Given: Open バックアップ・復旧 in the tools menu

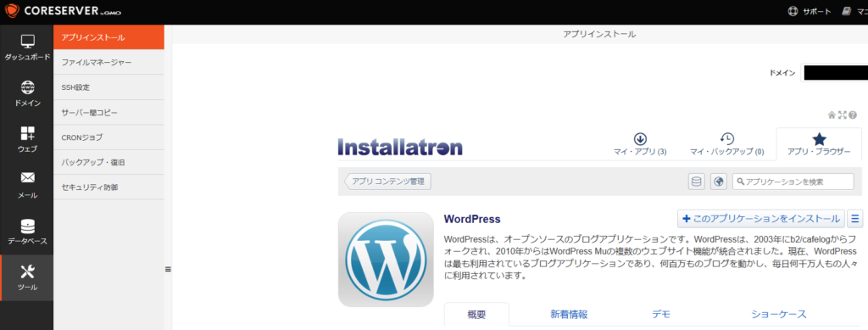Looking at the screenshot, I should pyautogui.click(x=108, y=163).
